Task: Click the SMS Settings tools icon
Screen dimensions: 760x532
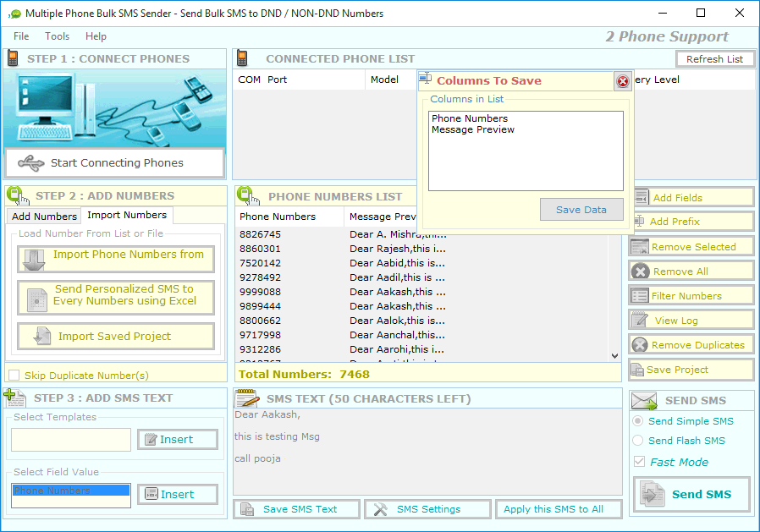Action: [381, 509]
